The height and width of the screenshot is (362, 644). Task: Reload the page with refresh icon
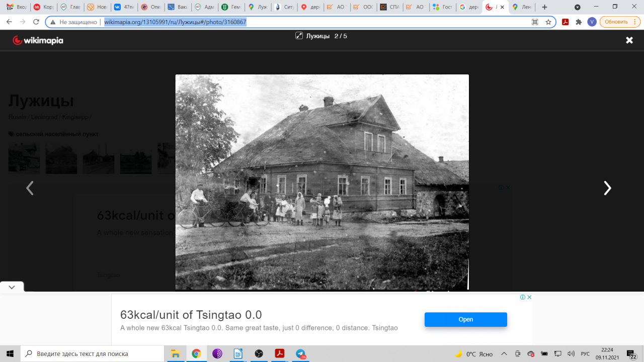[36, 22]
